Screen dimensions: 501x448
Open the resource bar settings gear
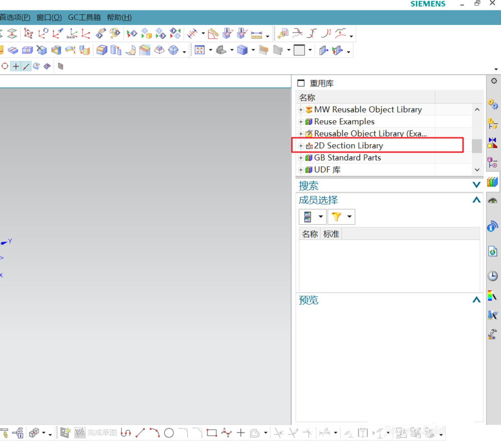pos(493,81)
